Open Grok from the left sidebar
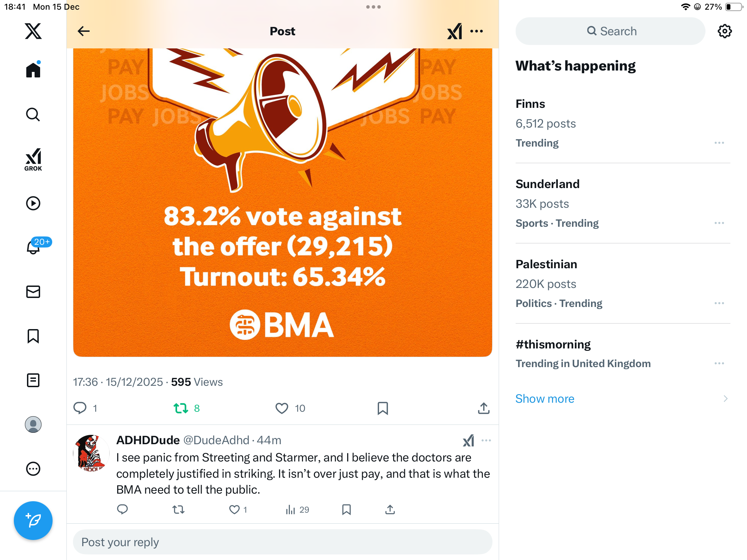The height and width of the screenshot is (560, 747). [x=33, y=159]
